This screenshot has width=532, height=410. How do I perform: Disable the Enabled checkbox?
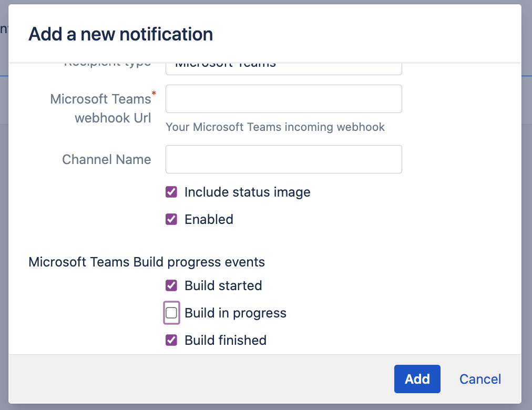[x=171, y=219]
